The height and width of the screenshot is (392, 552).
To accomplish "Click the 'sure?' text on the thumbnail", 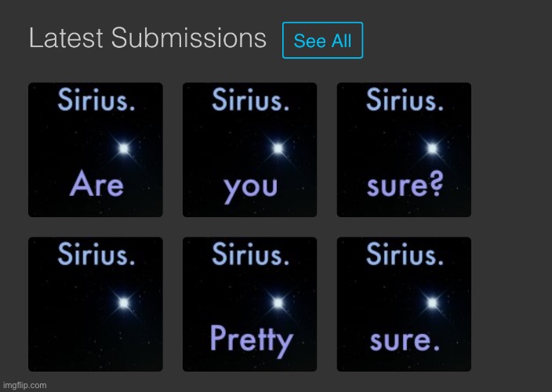I will tap(405, 184).
